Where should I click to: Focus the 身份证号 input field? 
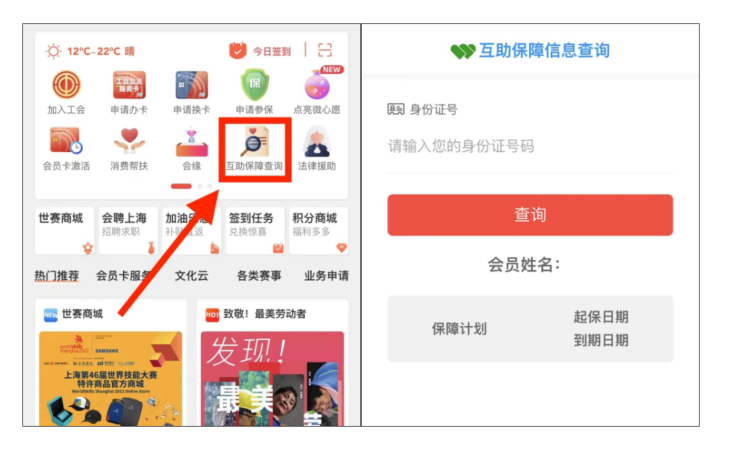[530, 146]
